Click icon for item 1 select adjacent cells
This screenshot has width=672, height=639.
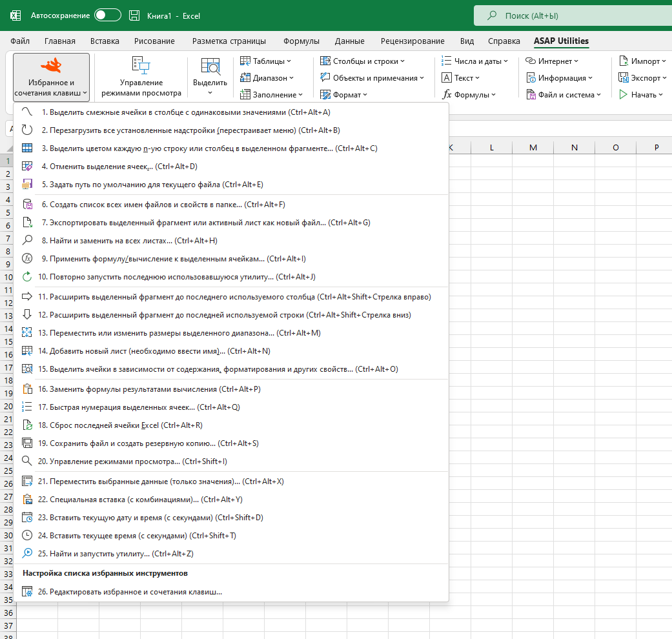pyautogui.click(x=27, y=112)
